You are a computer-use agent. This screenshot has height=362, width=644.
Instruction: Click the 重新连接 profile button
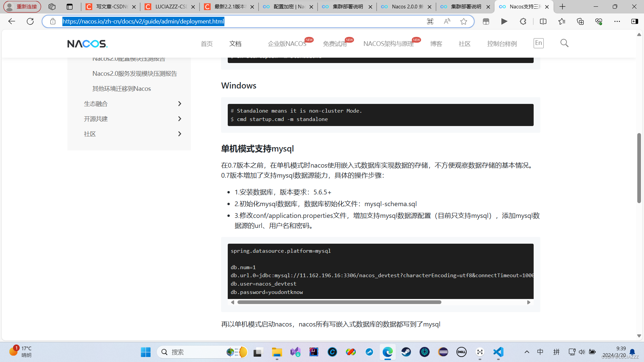click(22, 7)
